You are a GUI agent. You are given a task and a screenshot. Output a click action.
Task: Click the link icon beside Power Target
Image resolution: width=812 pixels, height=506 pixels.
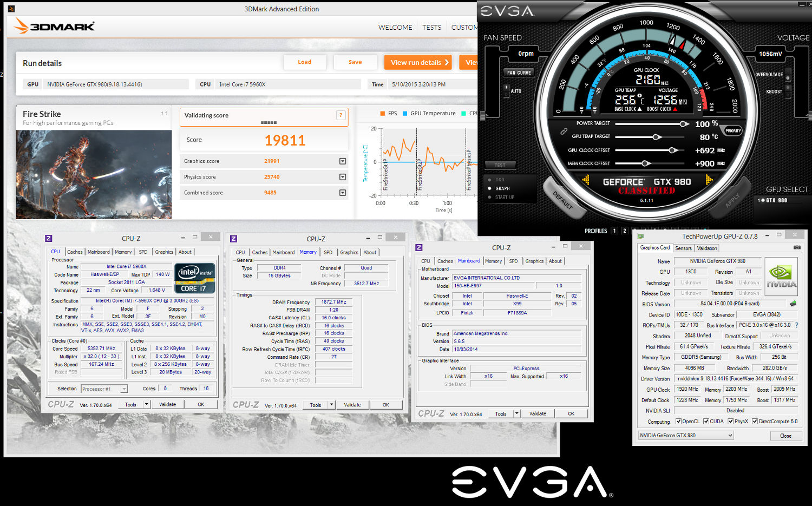pyautogui.click(x=564, y=131)
